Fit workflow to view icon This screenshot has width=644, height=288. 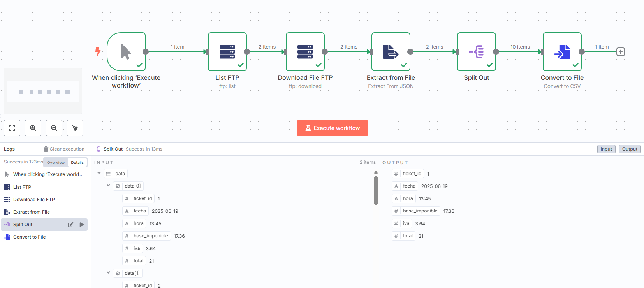click(12, 128)
